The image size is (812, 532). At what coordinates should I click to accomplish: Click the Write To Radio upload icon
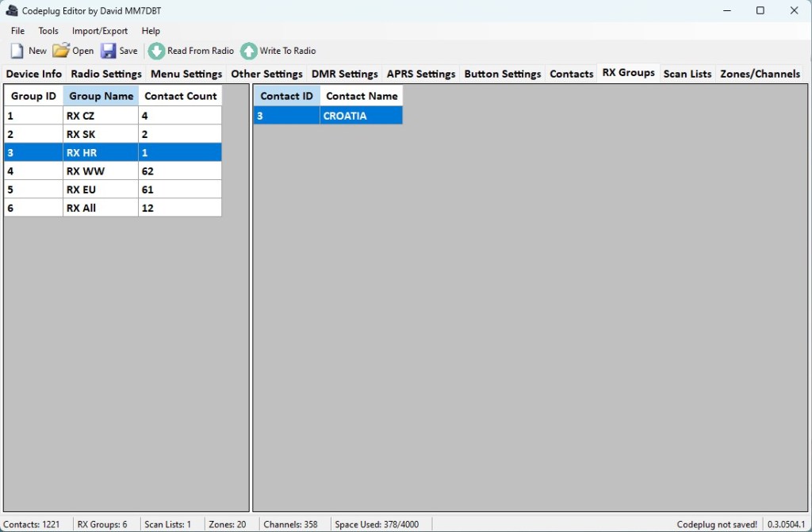coord(249,51)
